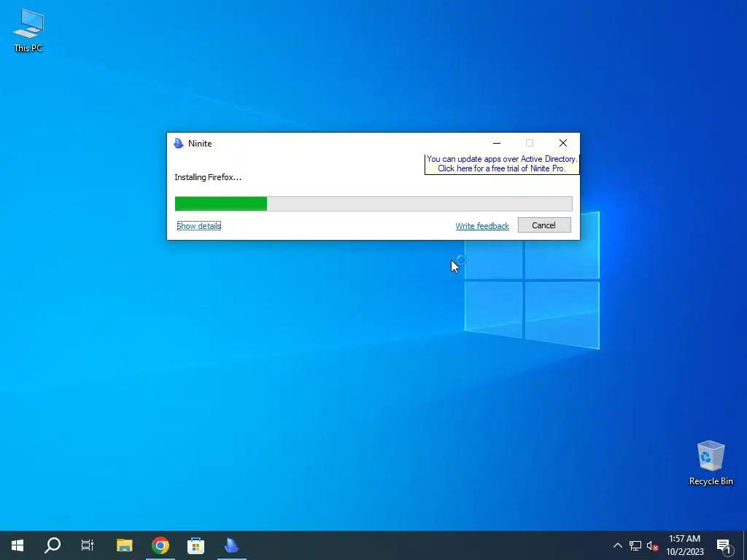Click the Ninite window title text
Image resolution: width=747 pixels, height=560 pixels.
point(200,144)
